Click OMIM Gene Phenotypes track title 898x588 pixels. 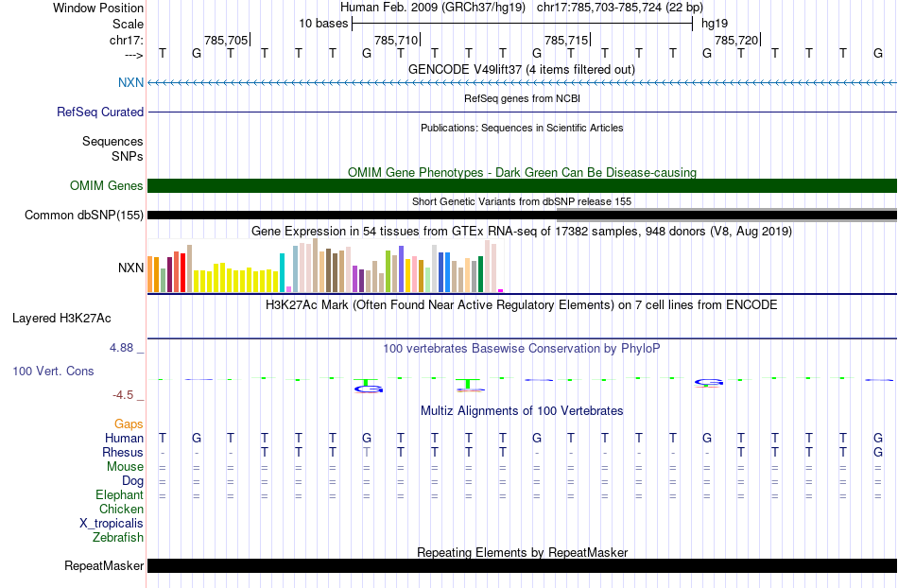click(x=522, y=172)
